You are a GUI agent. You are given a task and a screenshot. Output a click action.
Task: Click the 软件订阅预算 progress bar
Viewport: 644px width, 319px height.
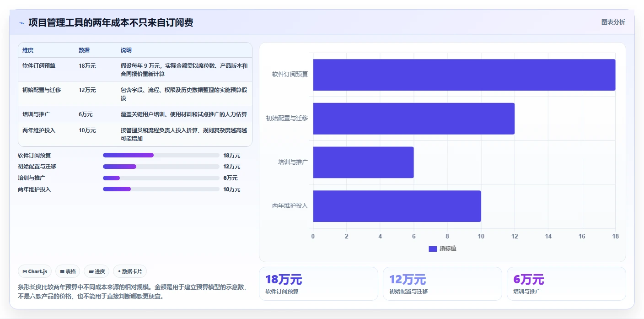pos(161,155)
